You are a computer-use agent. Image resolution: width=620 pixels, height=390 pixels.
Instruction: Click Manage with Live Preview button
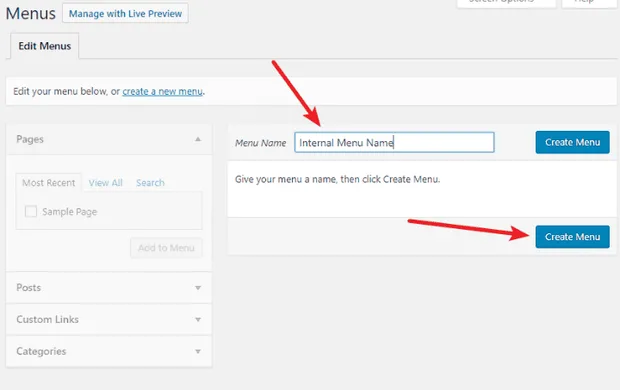pyautogui.click(x=125, y=13)
